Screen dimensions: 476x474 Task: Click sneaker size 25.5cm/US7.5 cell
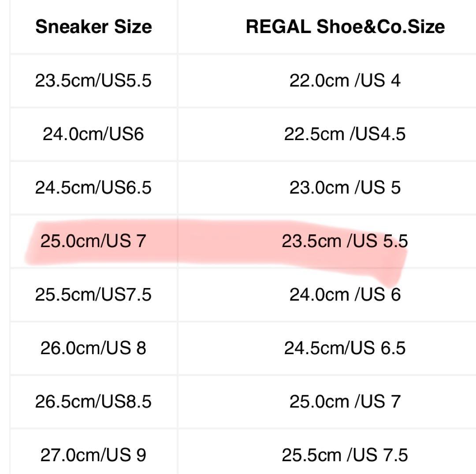[x=93, y=294]
